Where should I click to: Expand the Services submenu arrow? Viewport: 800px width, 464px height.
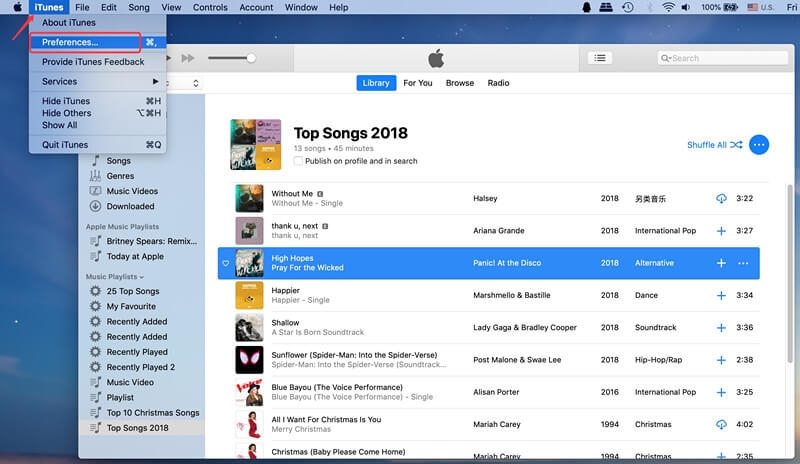155,82
